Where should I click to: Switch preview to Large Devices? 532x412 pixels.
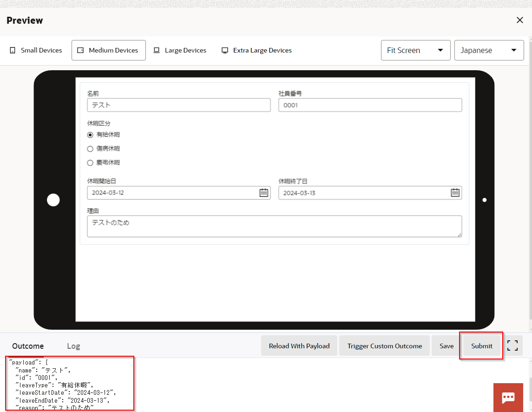(x=180, y=50)
